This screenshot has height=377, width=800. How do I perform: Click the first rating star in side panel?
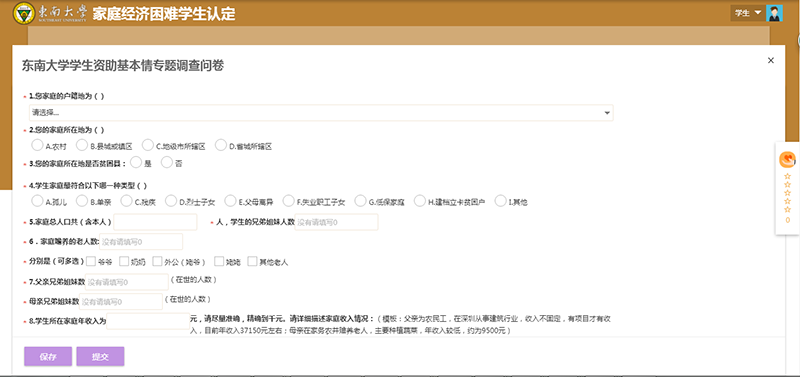[x=787, y=176]
